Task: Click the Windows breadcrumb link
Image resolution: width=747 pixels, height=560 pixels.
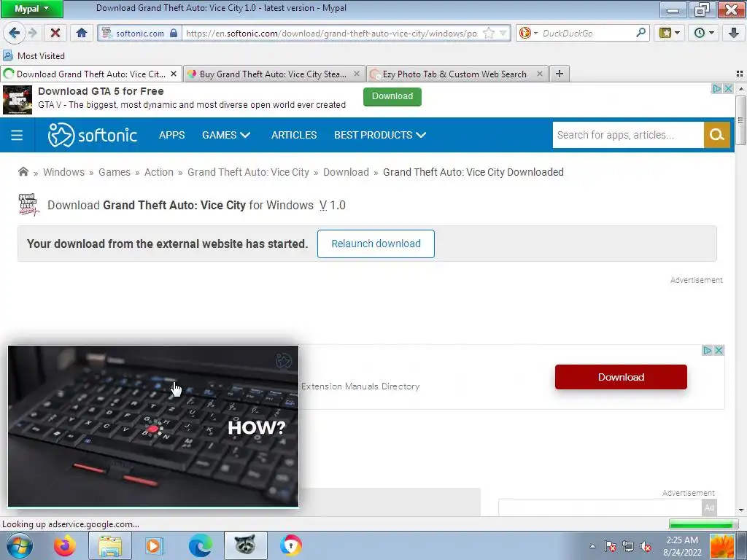Action: click(x=64, y=172)
